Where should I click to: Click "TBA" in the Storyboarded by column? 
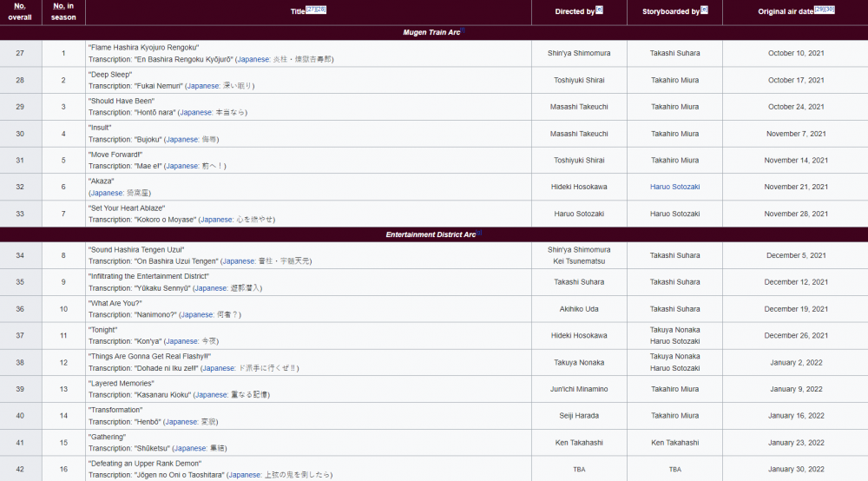click(x=674, y=470)
